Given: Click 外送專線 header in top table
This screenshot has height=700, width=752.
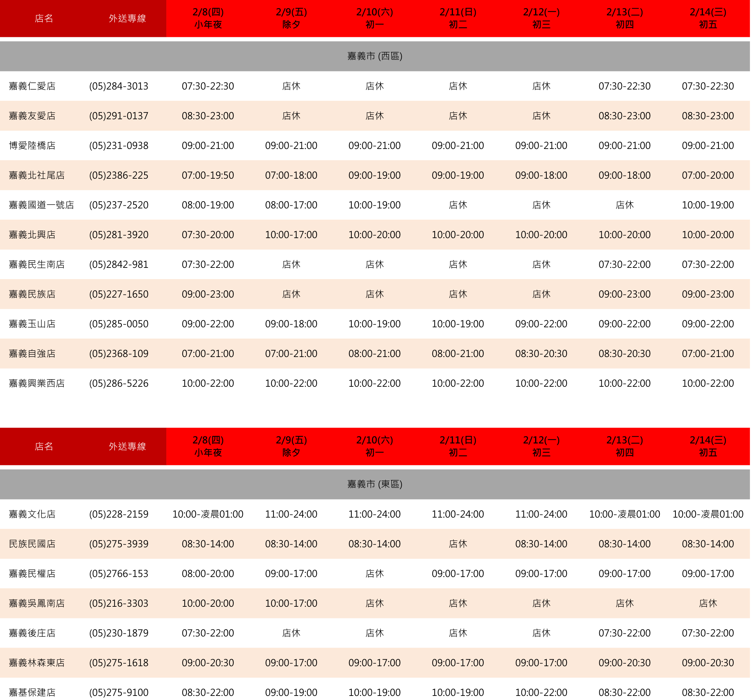Looking at the screenshot, I should coord(127,18).
